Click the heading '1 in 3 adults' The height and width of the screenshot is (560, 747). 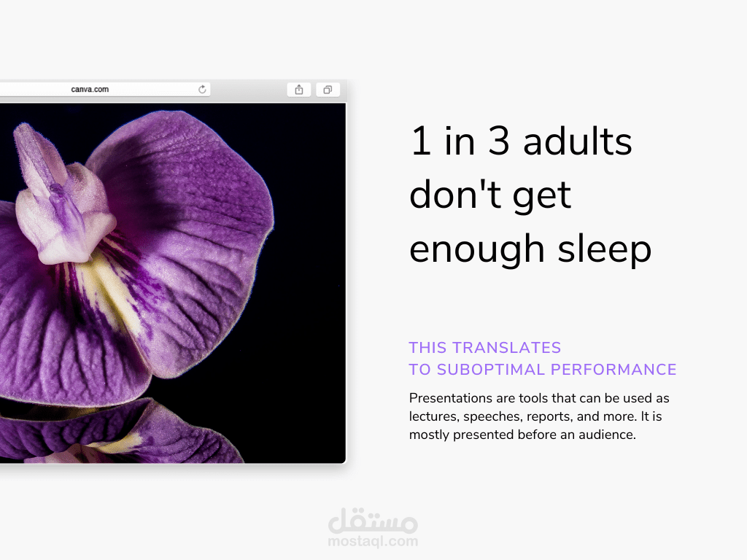pyautogui.click(x=521, y=141)
